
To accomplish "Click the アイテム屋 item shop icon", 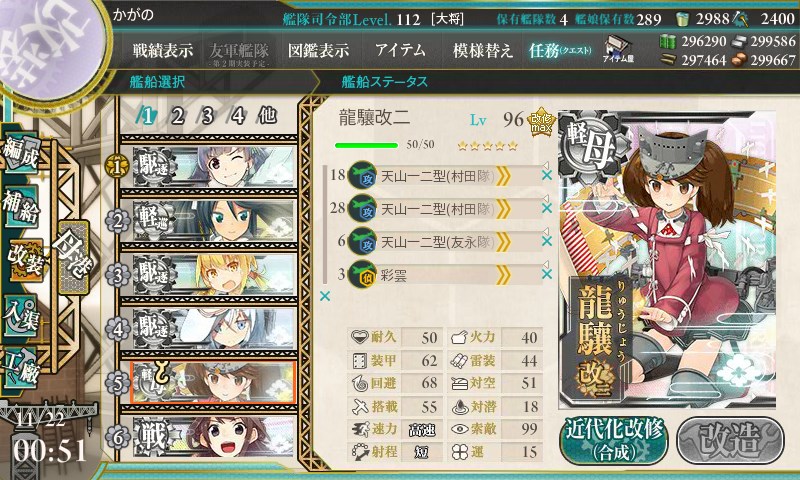I will (x=618, y=50).
